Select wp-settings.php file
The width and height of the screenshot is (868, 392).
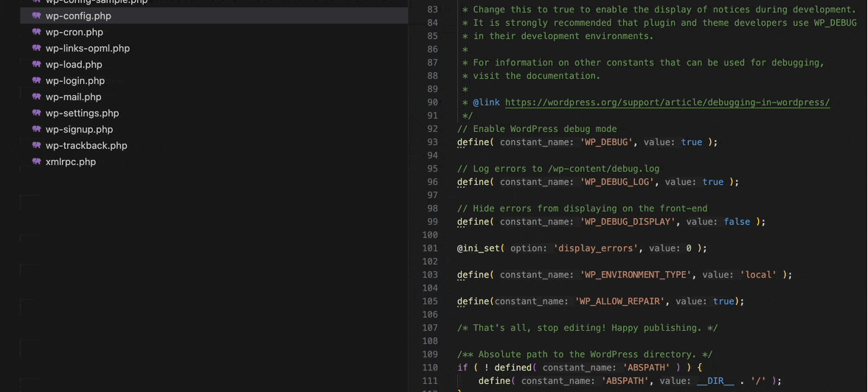(x=83, y=113)
